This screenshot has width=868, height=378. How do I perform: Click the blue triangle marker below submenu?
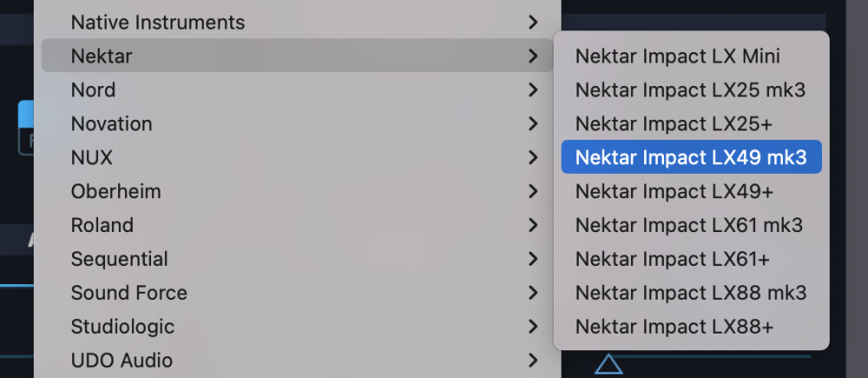pyautogui.click(x=608, y=364)
